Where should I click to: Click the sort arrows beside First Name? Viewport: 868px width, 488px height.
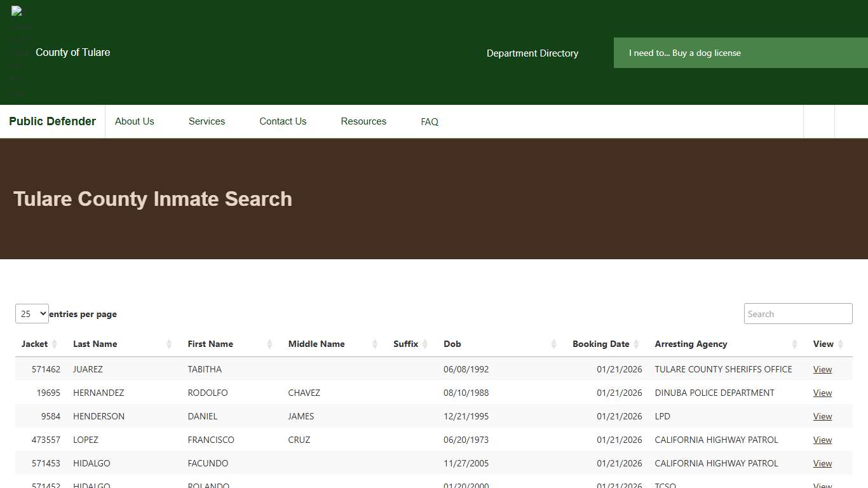click(271, 344)
